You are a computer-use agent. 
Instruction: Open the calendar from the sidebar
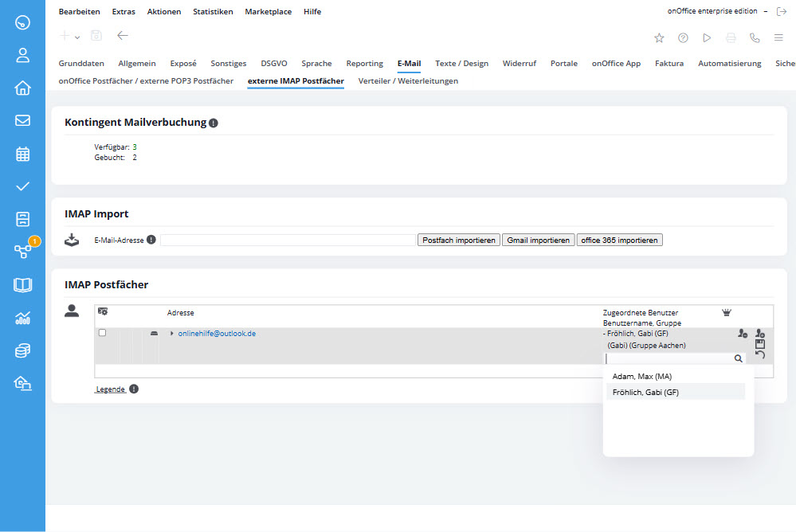pos(22,154)
